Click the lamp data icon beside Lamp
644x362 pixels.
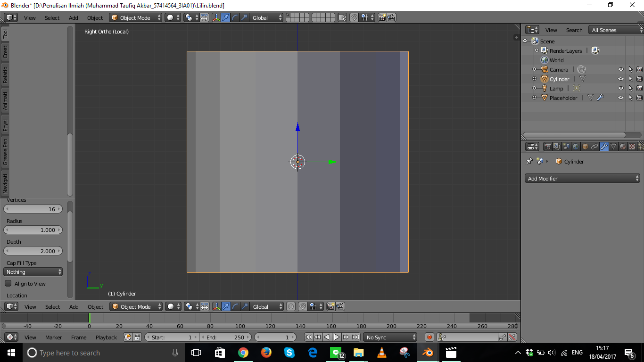576,88
